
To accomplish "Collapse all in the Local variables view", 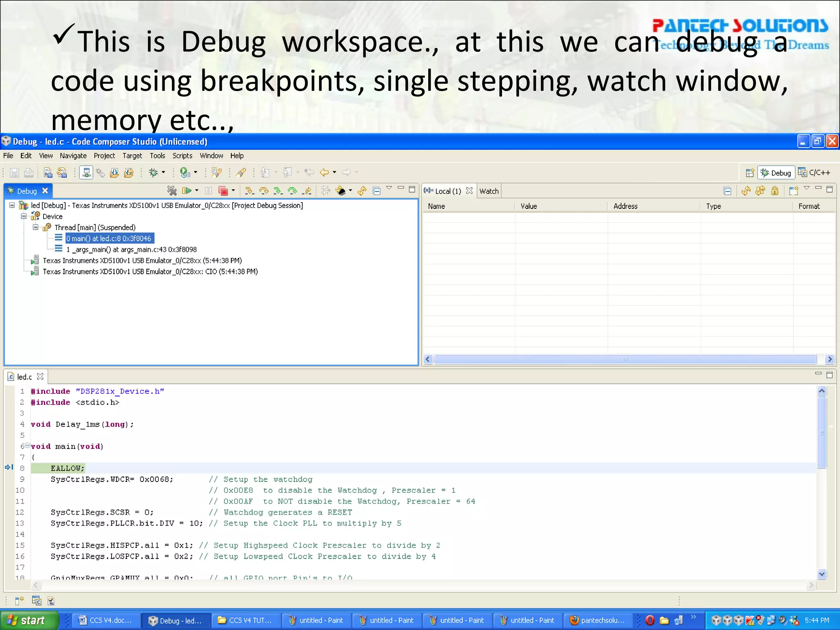I will click(727, 191).
